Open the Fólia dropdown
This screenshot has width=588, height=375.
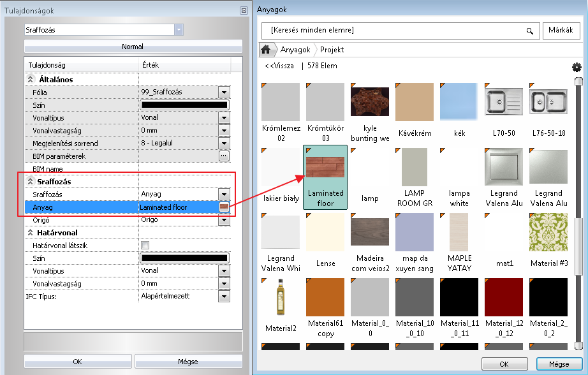223,92
